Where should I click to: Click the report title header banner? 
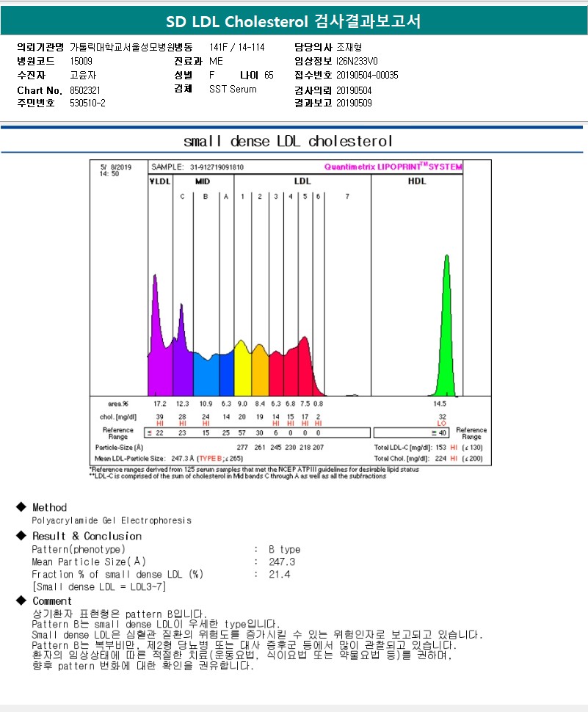pyautogui.click(x=294, y=21)
